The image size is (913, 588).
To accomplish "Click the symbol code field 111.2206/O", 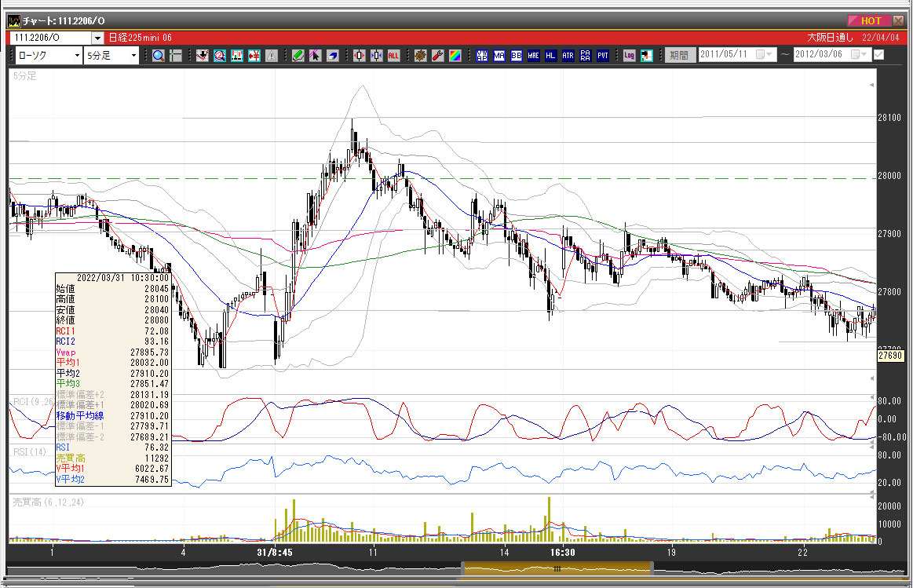I will point(51,38).
